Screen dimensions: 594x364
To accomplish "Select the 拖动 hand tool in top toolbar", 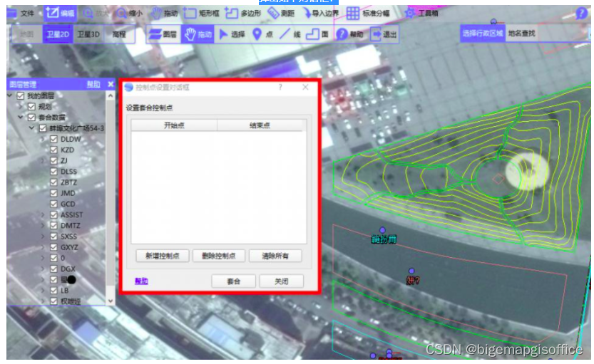I will click(x=164, y=14).
